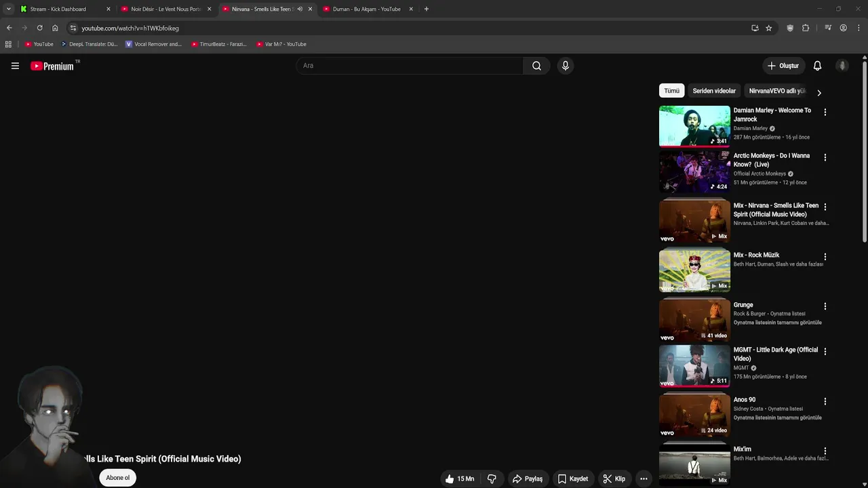Open the Var Mı? - YouTube bookmark

[281, 44]
